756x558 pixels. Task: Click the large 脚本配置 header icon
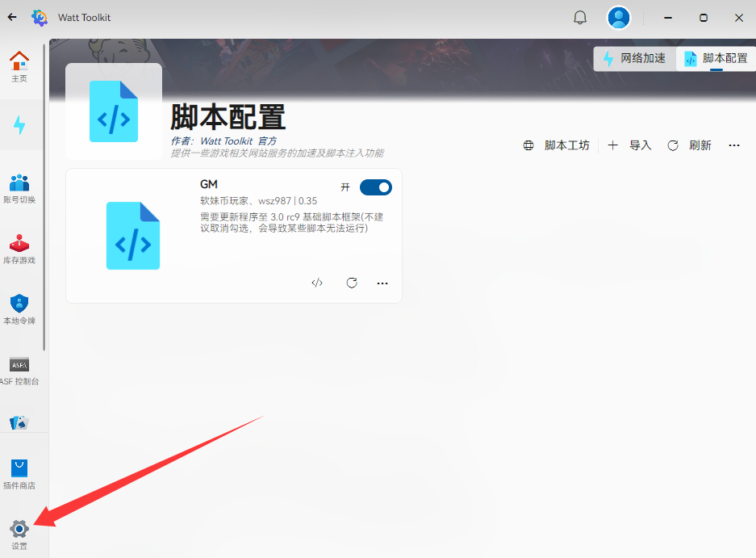[114, 111]
